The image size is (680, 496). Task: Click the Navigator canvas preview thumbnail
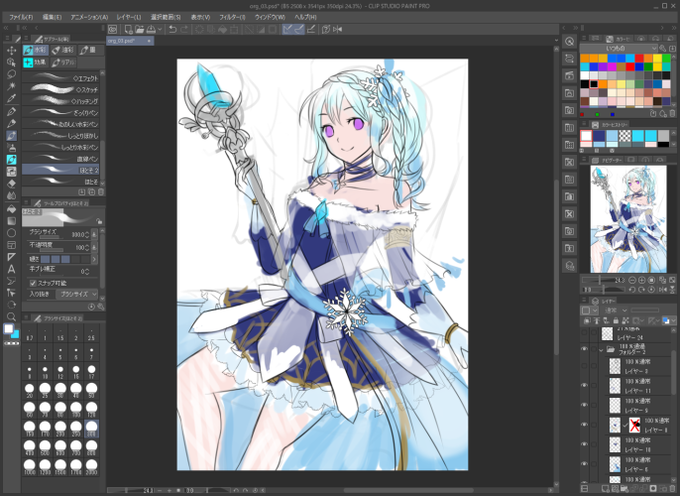click(x=628, y=219)
